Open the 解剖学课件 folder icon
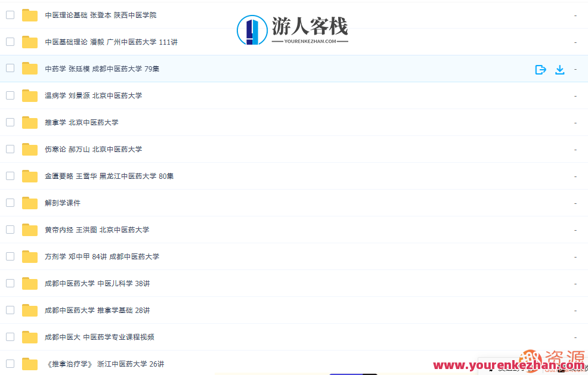Screen dimensions: 588x375 coord(29,202)
